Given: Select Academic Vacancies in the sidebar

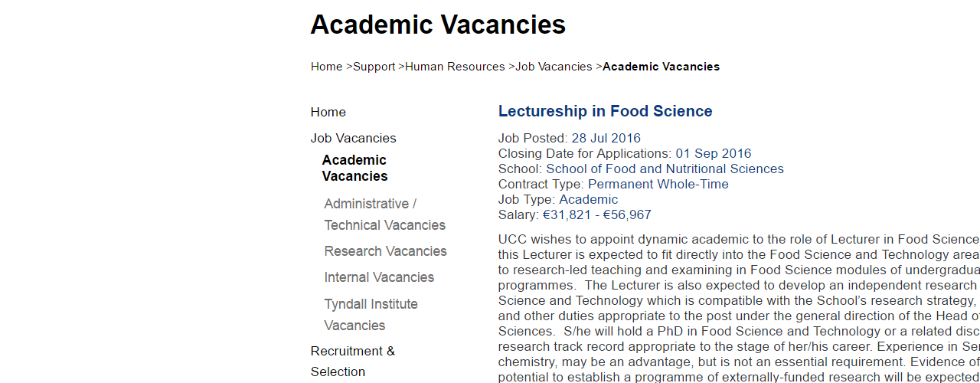Looking at the screenshot, I should 354,168.
